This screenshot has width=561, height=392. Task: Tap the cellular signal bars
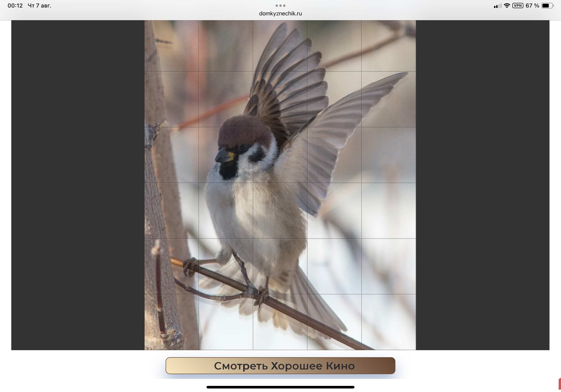[498, 6]
